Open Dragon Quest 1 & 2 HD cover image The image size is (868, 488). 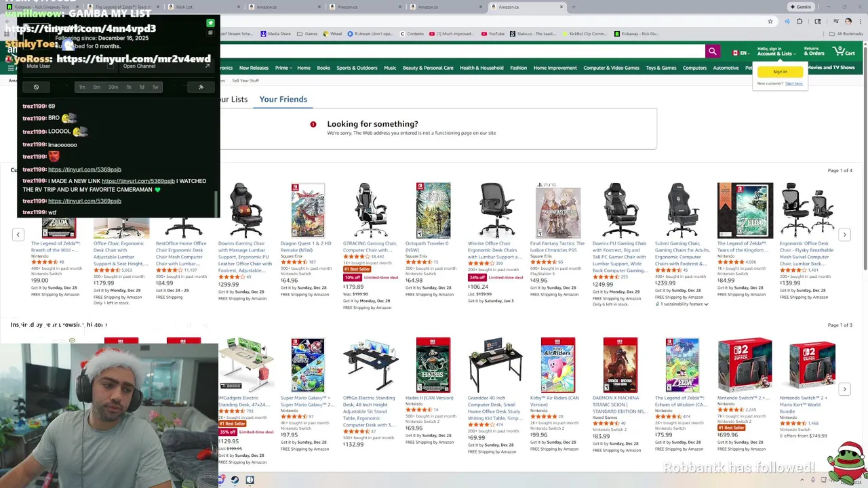click(x=307, y=210)
